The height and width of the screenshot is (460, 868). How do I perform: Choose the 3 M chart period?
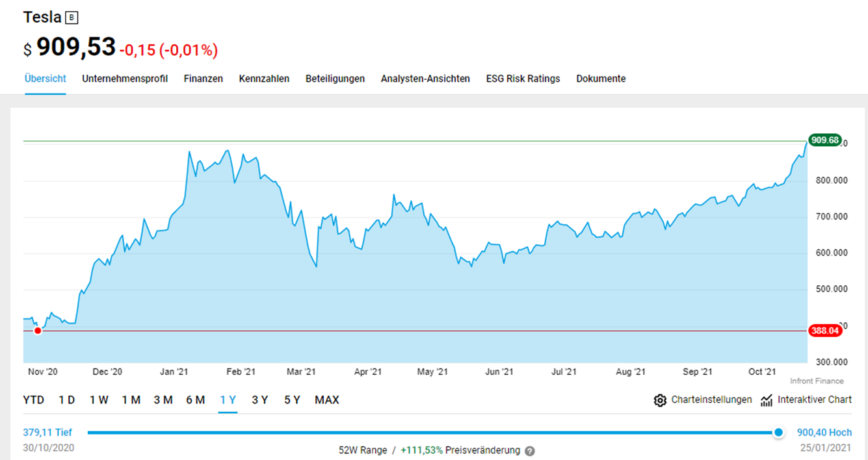tap(163, 400)
